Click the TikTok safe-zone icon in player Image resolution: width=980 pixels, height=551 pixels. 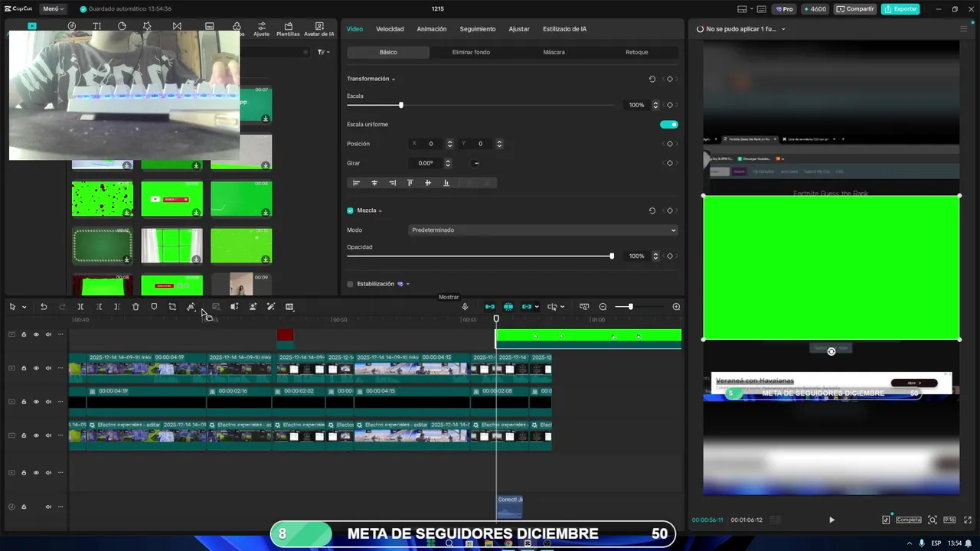tap(886, 520)
